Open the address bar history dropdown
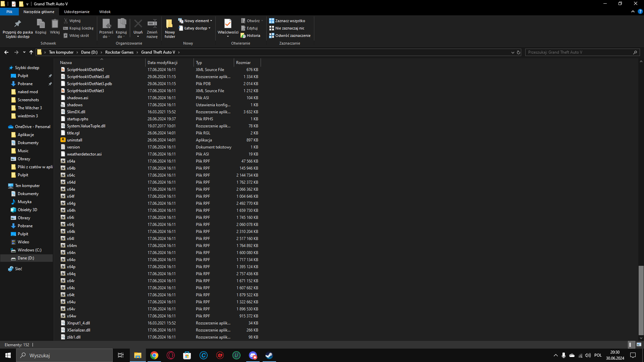Viewport: 644px width, 362px height. [513, 53]
